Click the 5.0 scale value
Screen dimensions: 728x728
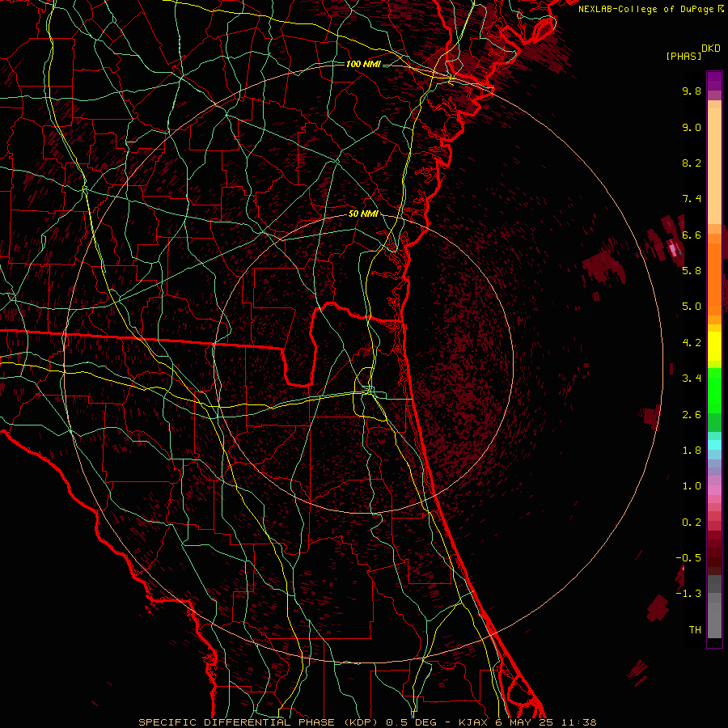pos(692,307)
